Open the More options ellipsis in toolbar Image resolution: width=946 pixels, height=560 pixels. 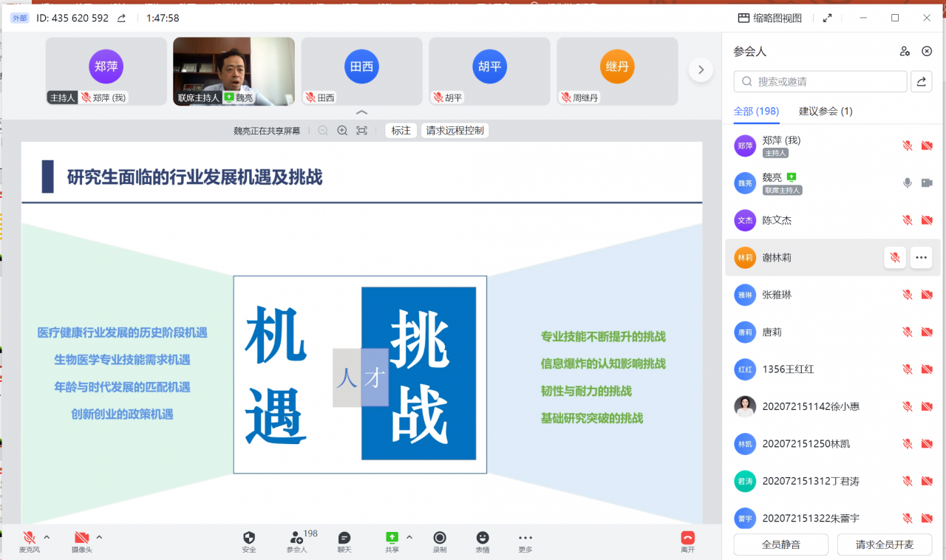[525, 538]
